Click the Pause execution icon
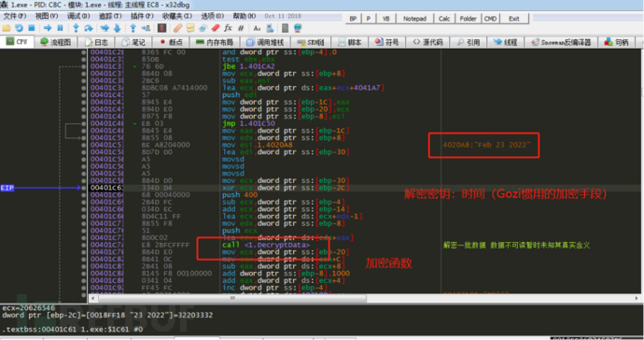This screenshot has width=644, height=340. click(60, 28)
